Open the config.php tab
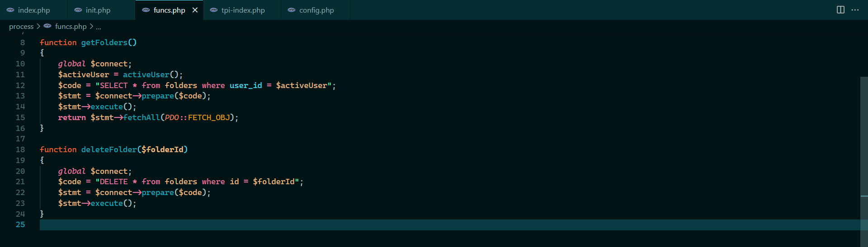 [316, 10]
